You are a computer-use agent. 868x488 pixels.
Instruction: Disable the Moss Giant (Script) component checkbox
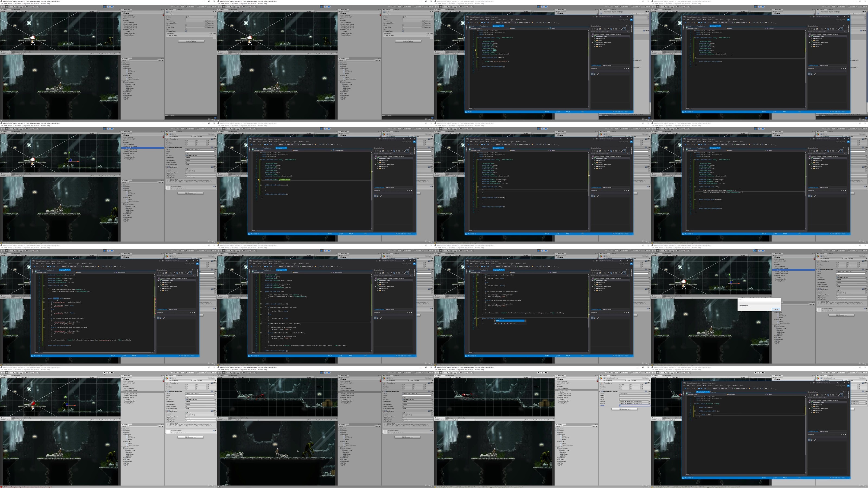click(x=603, y=391)
